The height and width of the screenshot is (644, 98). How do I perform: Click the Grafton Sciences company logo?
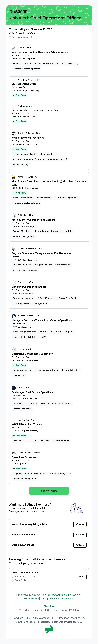pyautogui.click(x=14, y=133)
